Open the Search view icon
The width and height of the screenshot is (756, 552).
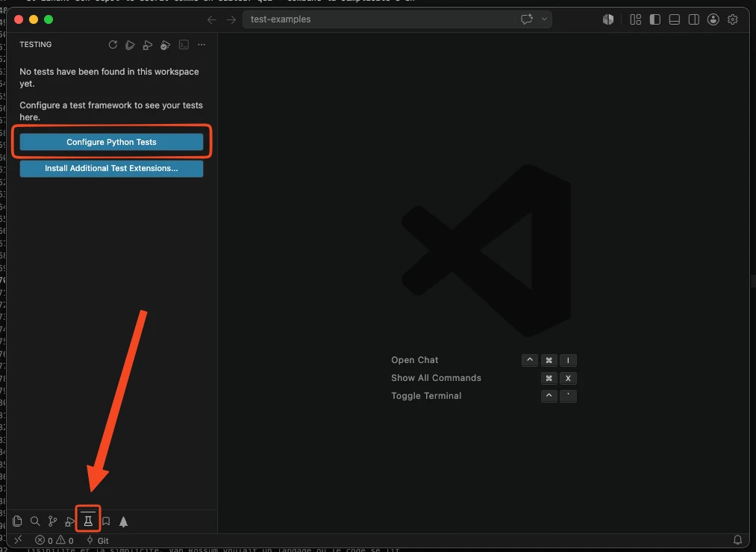[35, 521]
